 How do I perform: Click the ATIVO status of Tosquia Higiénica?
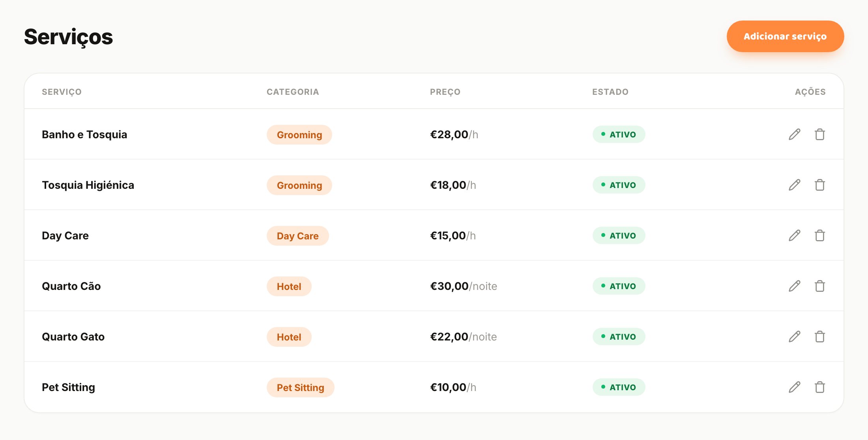coord(619,185)
